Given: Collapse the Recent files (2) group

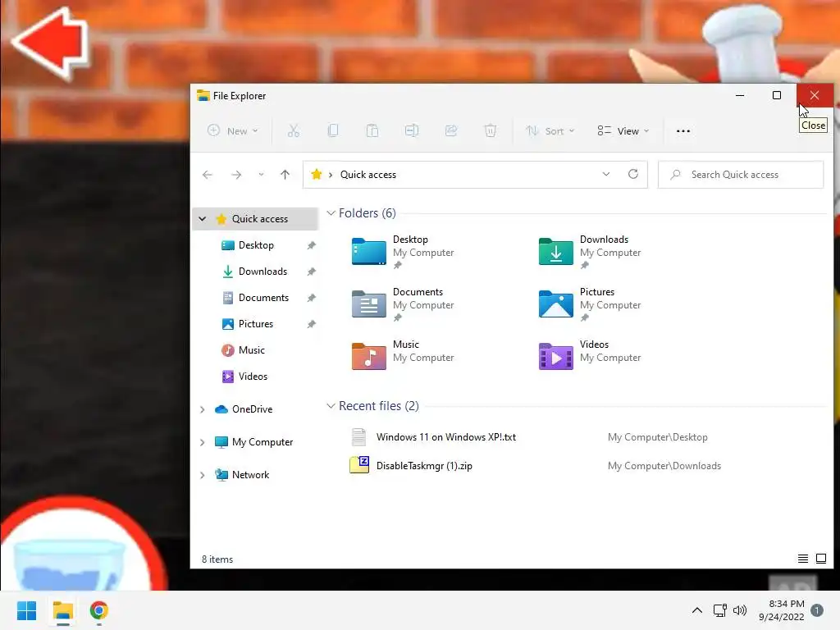Looking at the screenshot, I should (331, 406).
